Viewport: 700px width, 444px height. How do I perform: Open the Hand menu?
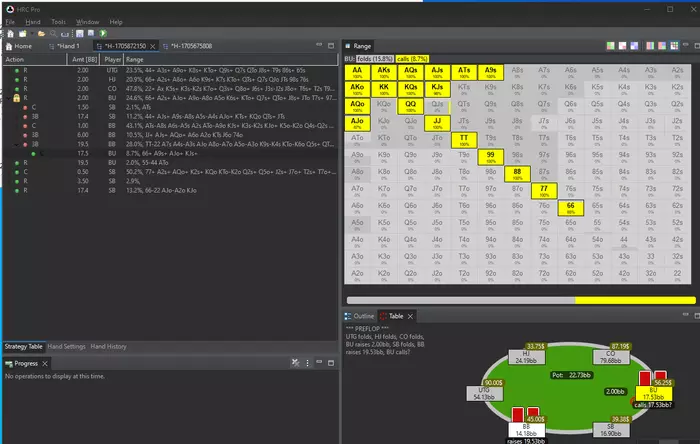33,22
